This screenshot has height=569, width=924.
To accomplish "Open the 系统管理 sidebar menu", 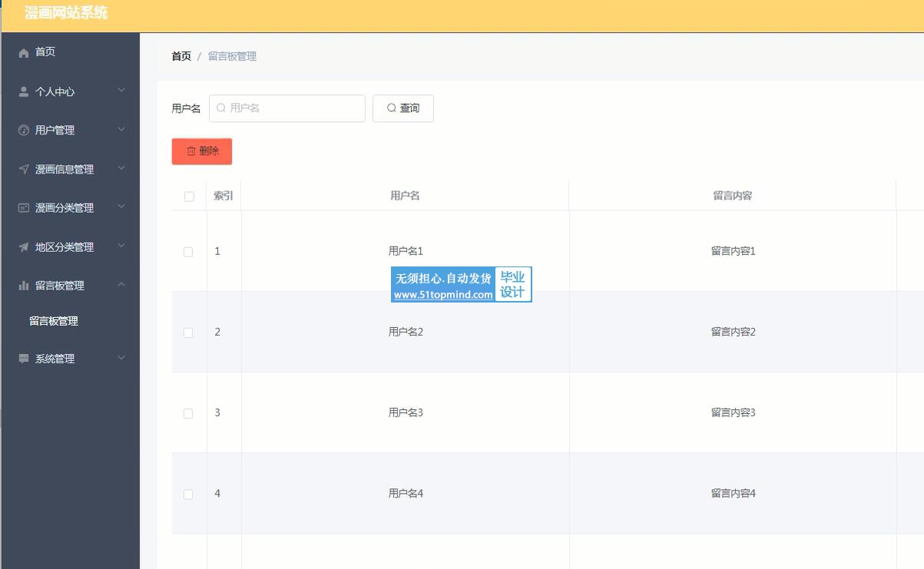I will [70, 359].
